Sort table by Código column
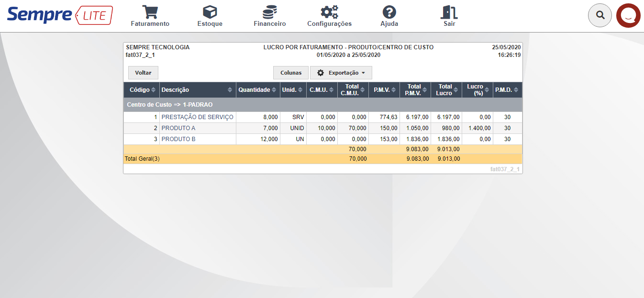The image size is (644, 298). (142, 90)
